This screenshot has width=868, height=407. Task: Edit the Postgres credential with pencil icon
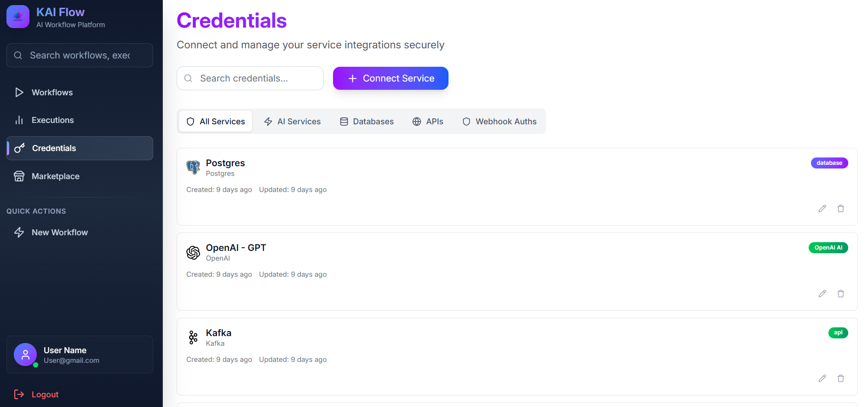[x=822, y=209]
